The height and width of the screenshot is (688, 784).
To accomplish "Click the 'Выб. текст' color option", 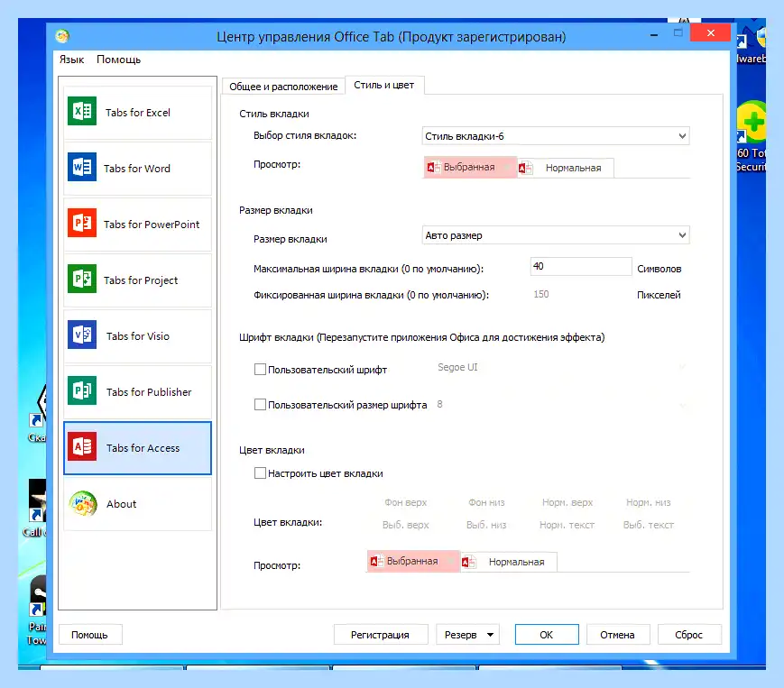I will click(649, 525).
